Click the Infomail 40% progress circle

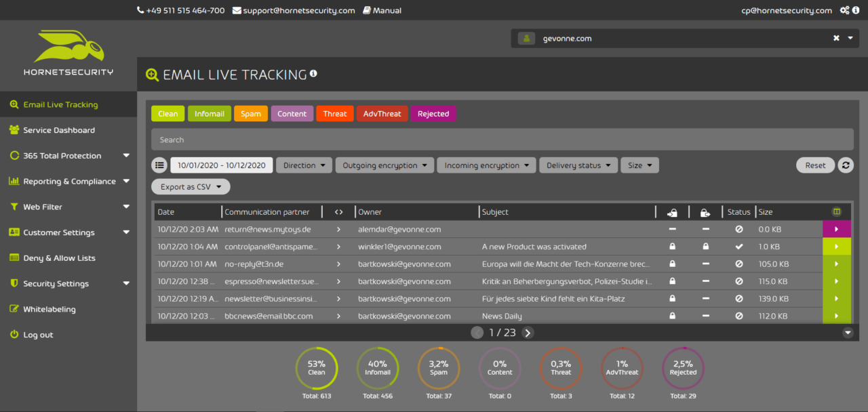[378, 368]
